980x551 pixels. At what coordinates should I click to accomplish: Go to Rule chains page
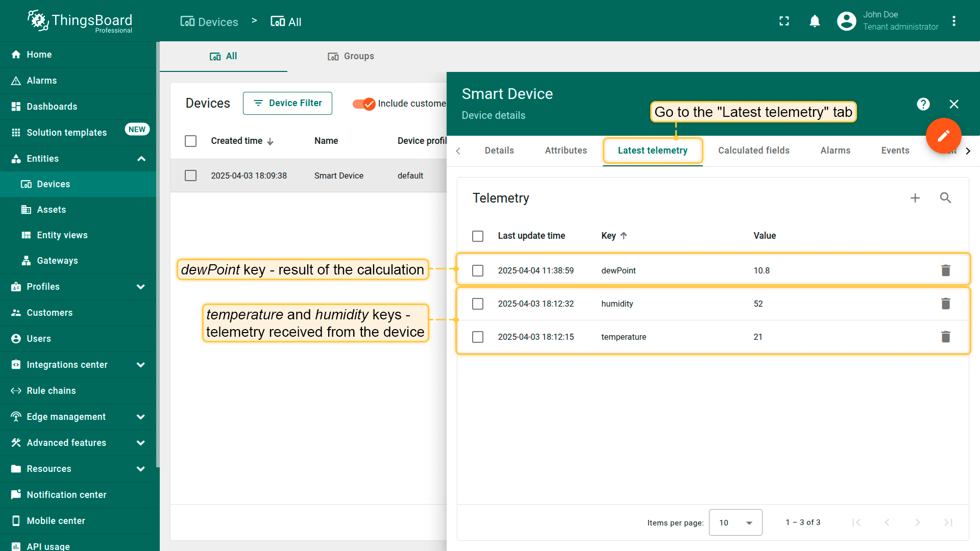[51, 391]
